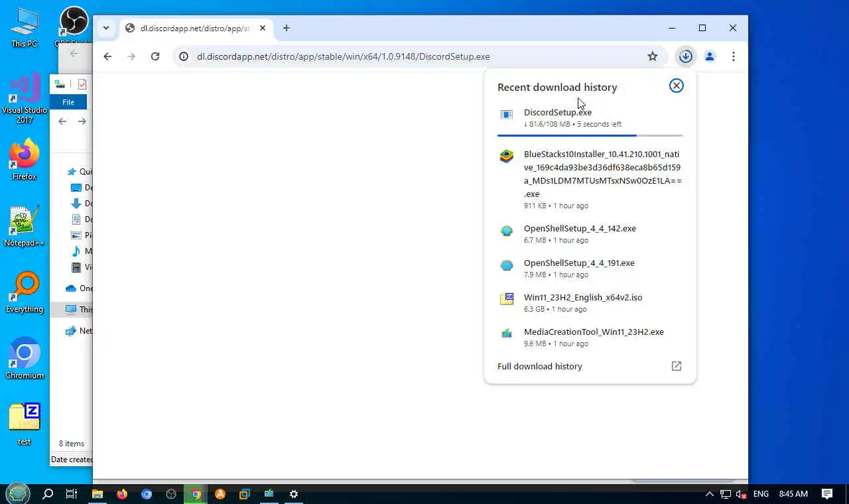Select Network in Explorer's navigation pane
Viewport: 849px width, 504px height.
80,331
